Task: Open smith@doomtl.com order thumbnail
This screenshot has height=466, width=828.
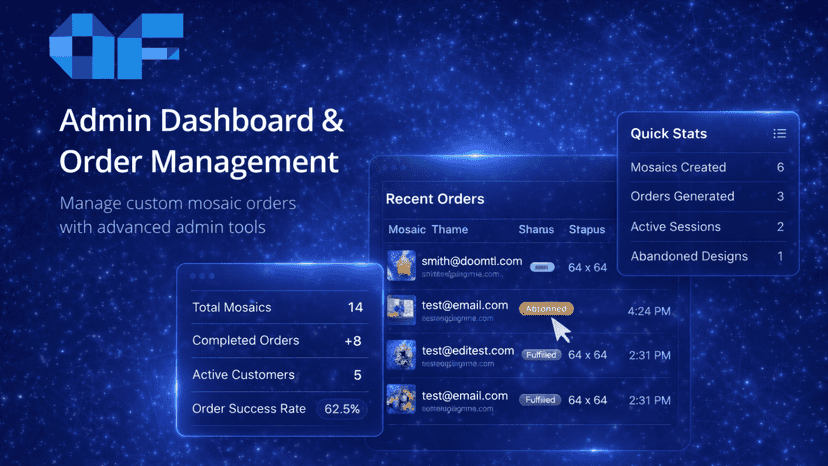Action: coord(401,265)
